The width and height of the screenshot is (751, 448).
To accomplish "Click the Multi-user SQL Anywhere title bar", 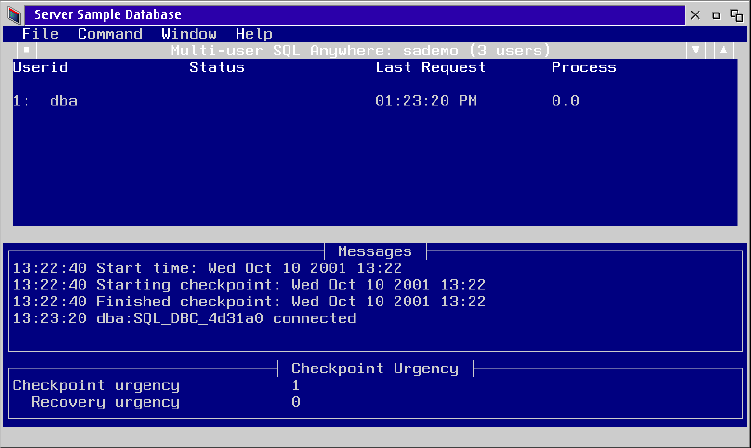I will point(360,50).
